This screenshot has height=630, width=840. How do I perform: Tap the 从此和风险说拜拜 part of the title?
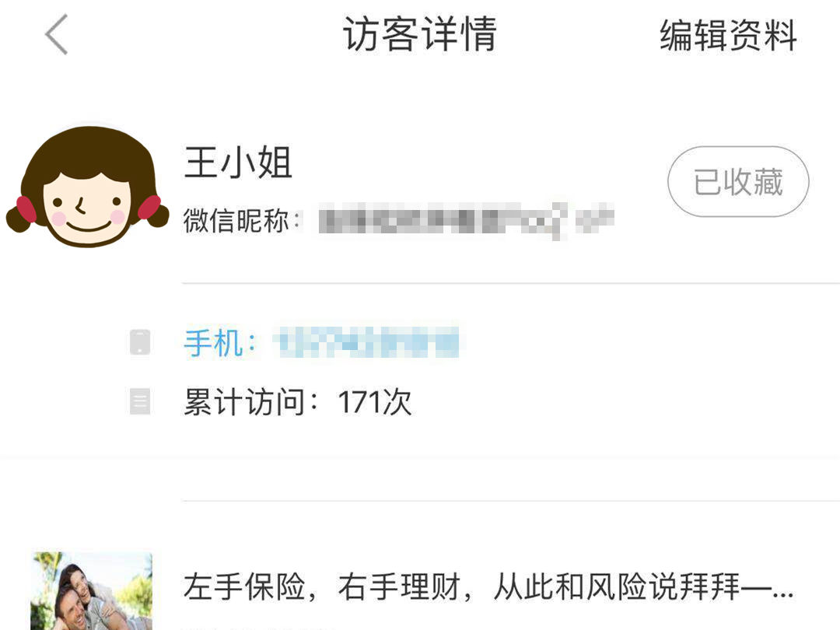click(x=617, y=586)
